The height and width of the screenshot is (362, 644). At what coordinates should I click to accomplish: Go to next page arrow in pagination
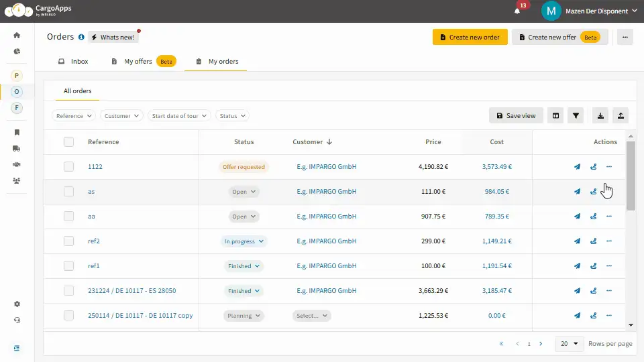(x=541, y=344)
